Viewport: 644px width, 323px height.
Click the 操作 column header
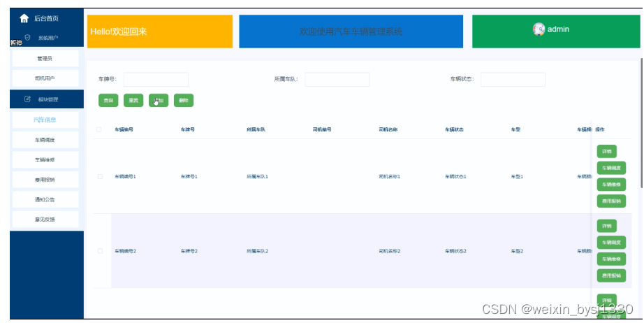tap(599, 129)
